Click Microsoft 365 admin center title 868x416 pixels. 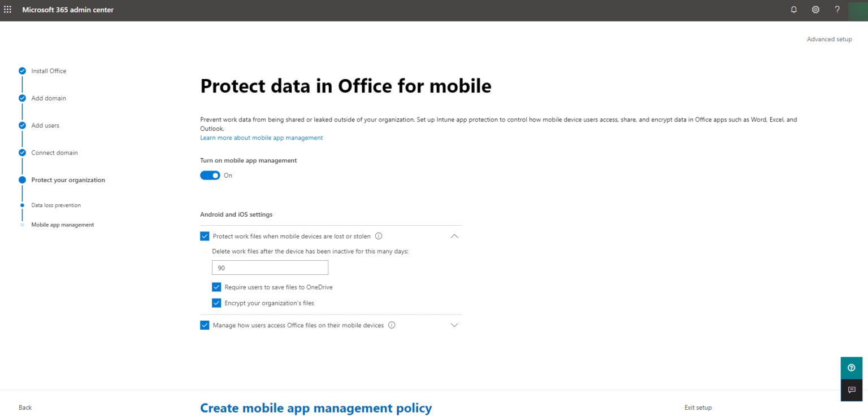[x=68, y=10]
